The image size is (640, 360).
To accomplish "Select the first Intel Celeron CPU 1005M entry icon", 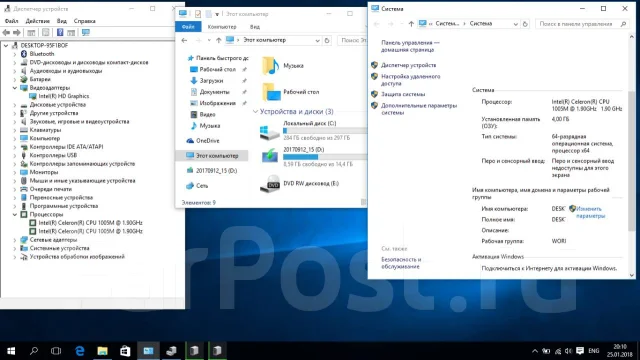I will tap(33, 223).
